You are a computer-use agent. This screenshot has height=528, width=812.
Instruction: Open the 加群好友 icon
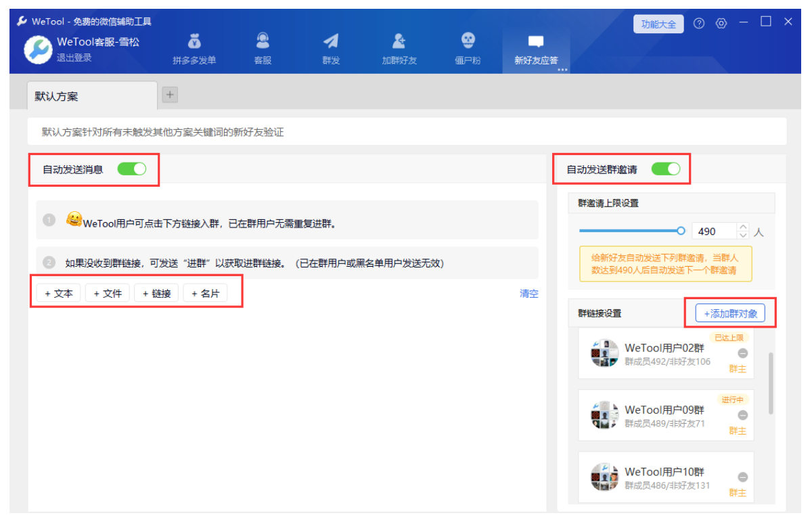click(399, 41)
